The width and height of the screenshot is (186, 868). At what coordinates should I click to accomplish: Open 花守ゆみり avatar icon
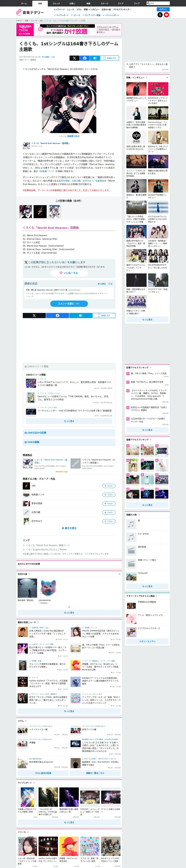click(x=26, y=521)
